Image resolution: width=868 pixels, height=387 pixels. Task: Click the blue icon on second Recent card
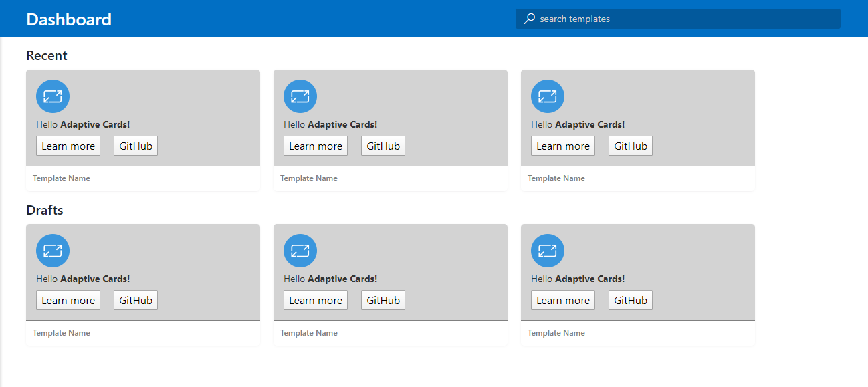tap(300, 96)
